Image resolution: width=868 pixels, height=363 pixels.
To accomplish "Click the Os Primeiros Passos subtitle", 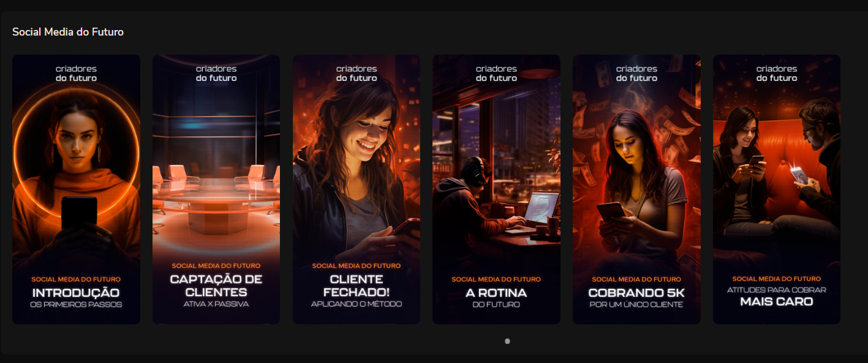I will (76, 305).
